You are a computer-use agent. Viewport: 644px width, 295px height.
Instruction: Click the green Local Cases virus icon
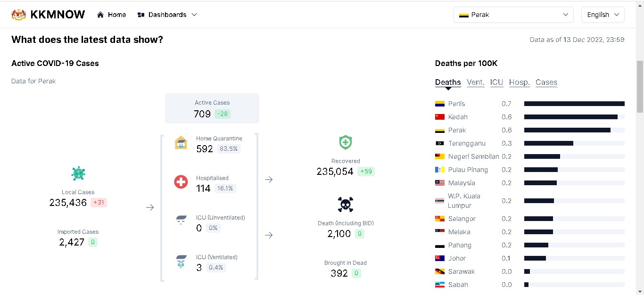(78, 173)
